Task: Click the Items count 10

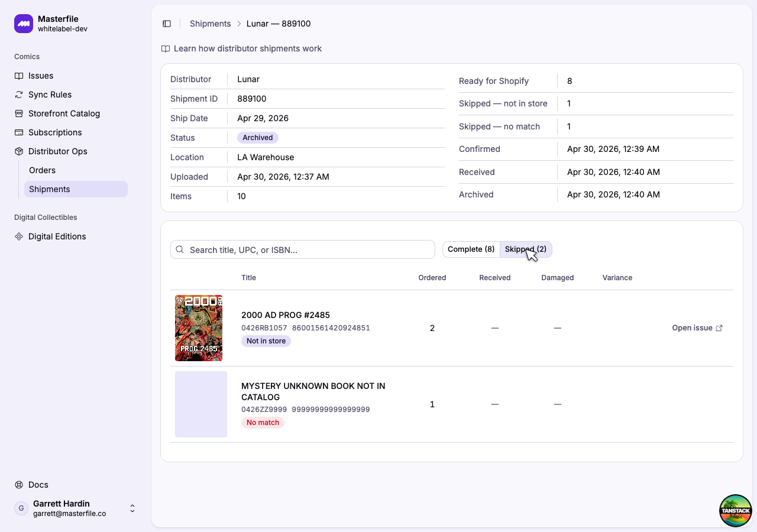Action: click(x=242, y=196)
